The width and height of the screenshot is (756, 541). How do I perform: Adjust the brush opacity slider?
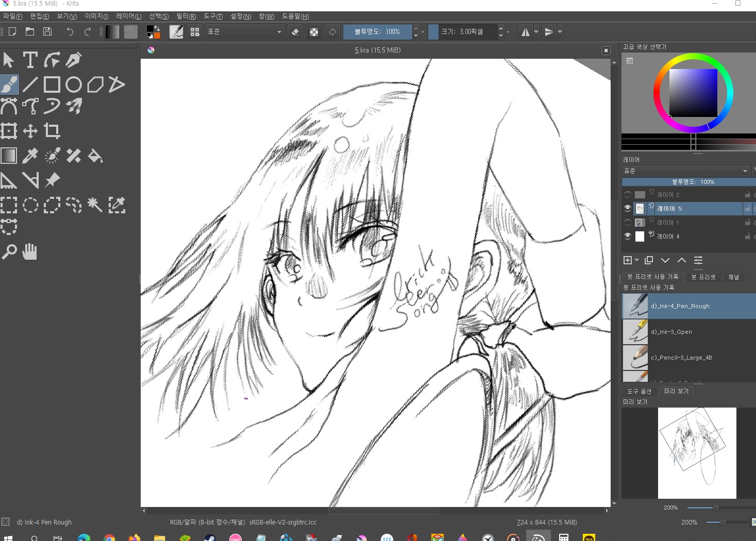point(377,32)
